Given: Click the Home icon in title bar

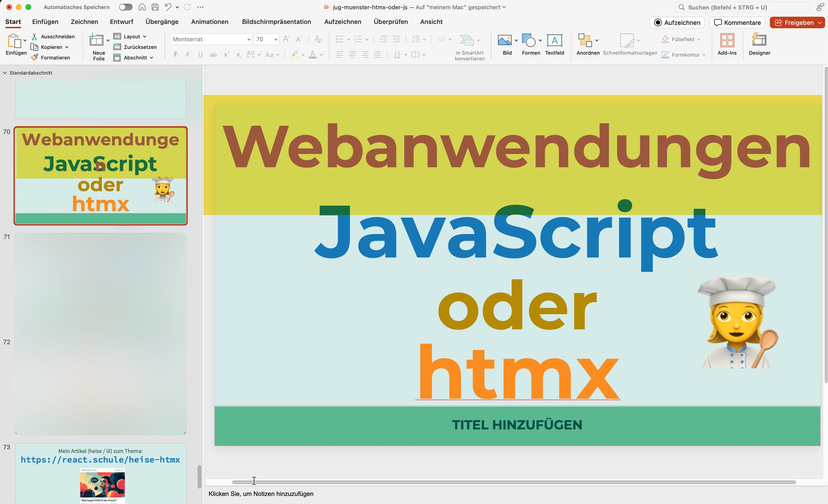Looking at the screenshot, I should (142, 7).
